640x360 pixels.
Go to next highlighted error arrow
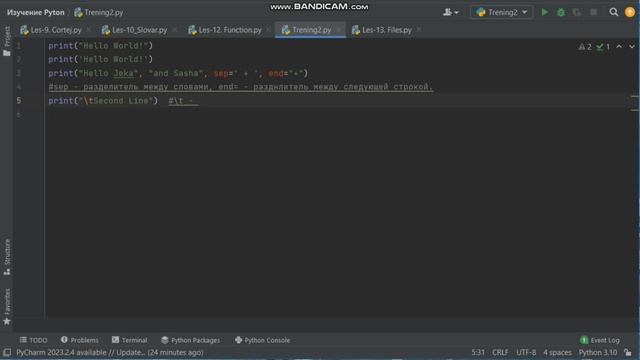632,47
